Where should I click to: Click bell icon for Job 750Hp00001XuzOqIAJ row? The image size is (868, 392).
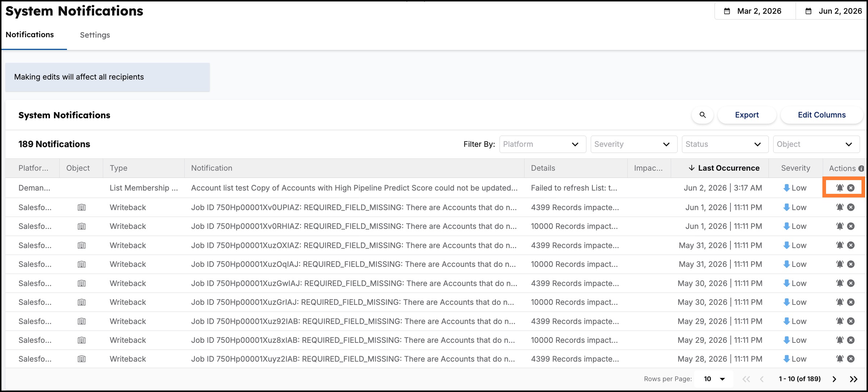click(x=840, y=264)
